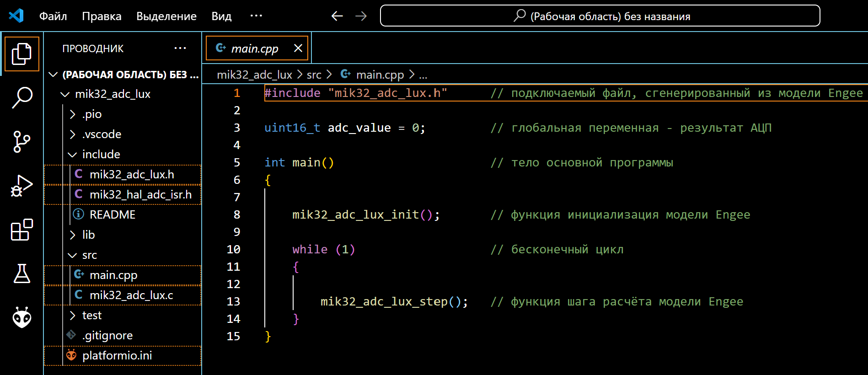Close the main.cpp editor tab

point(298,48)
